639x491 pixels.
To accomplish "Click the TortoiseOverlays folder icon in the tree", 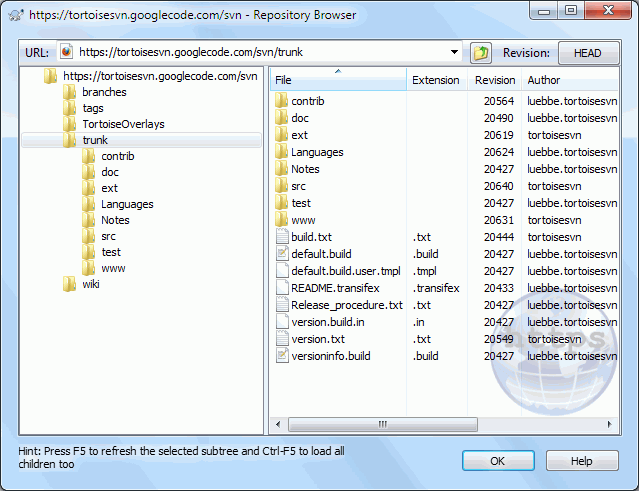I will (70, 124).
